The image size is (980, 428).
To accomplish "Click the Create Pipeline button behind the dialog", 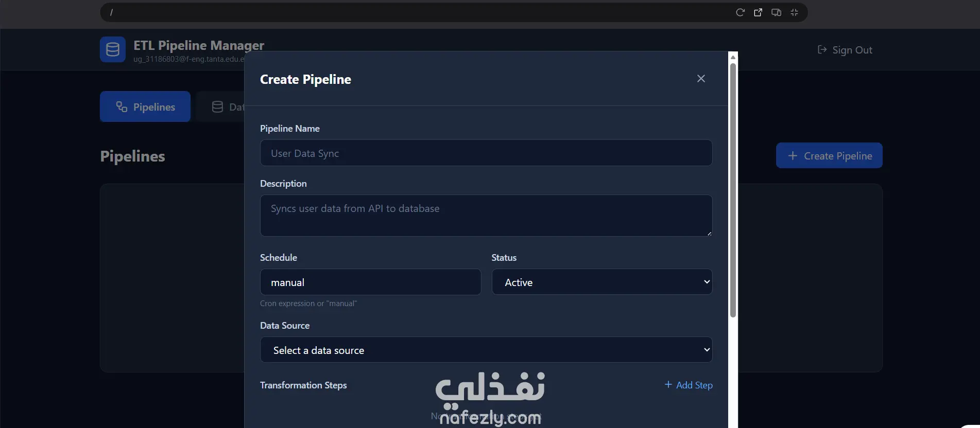I will (x=829, y=155).
